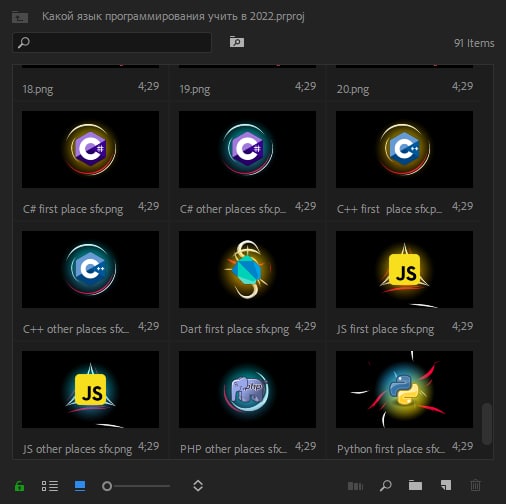Create new search bin from query
The width and height of the screenshot is (506, 504).
(x=237, y=42)
